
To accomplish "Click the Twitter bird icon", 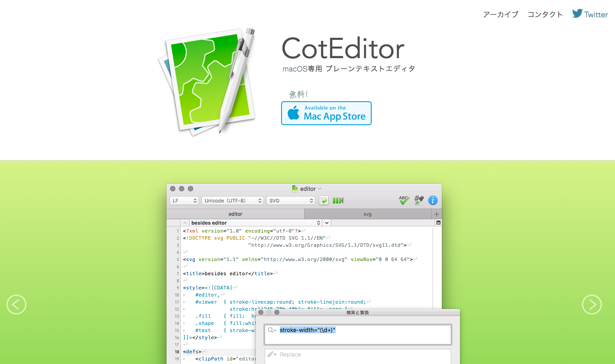I will 577,13.
